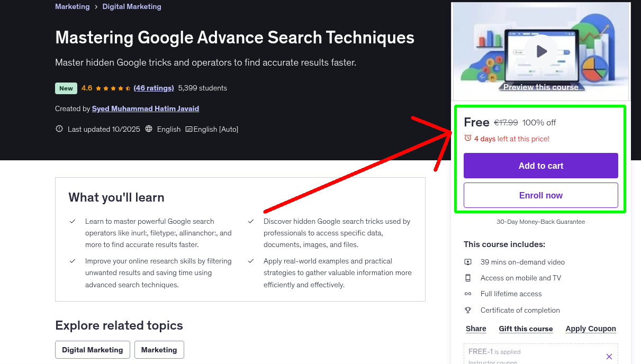Viewport: 641px width, 364px height.
Task: Click the globe icon next to English language
Action: pyautogui.click(x=149, y=129)
